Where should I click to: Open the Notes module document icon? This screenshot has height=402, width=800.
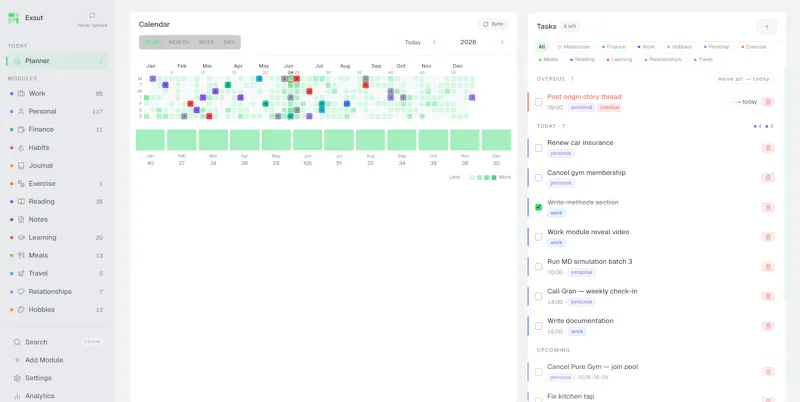[21, 220]
